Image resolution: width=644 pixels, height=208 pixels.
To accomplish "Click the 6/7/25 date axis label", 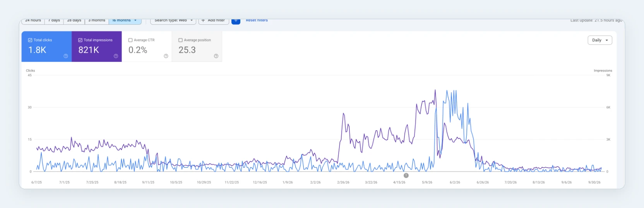I will pyautogui.click(x=36, y=182).
